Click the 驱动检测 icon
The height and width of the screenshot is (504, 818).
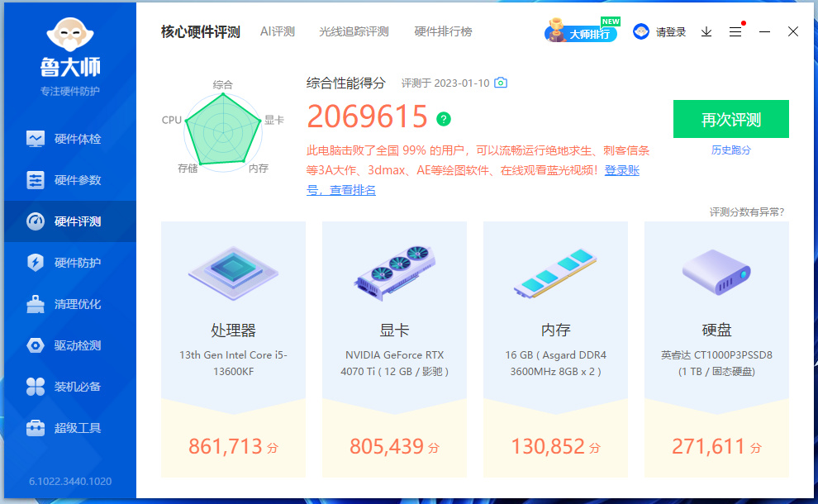36,345
